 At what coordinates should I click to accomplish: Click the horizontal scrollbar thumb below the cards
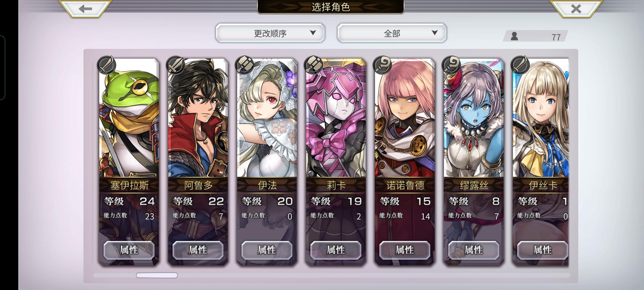157,275
